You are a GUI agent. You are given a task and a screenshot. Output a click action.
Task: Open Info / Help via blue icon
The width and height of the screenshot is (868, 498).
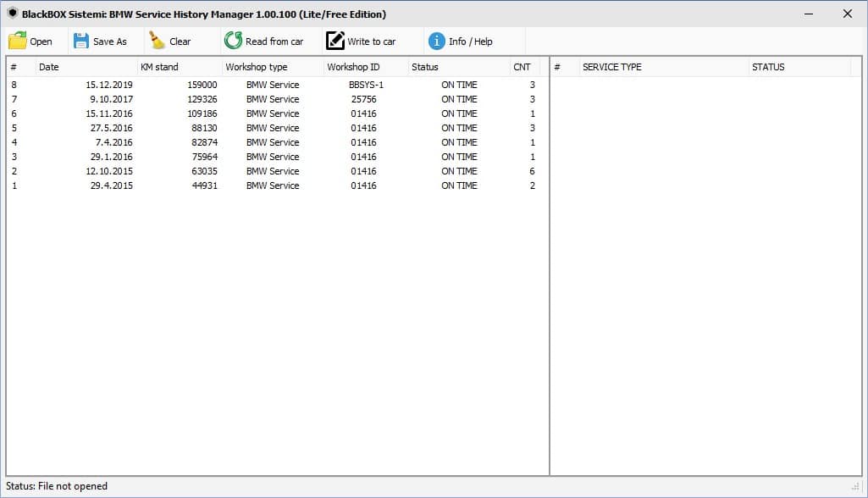(x=437, y=41)
